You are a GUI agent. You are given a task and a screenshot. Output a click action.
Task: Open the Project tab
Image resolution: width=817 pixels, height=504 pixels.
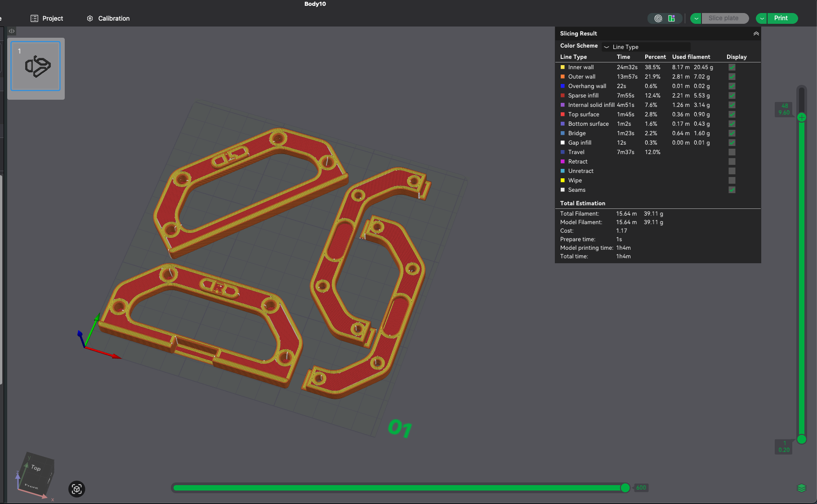point(47,18)
